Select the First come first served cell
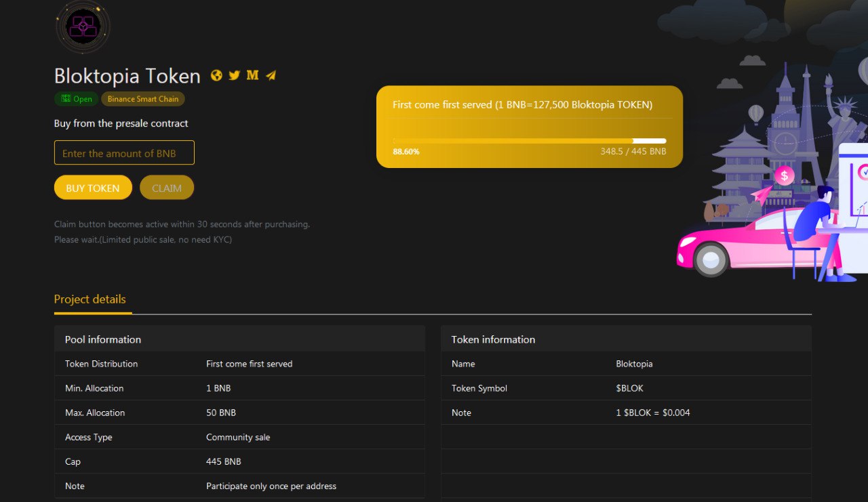 click(250, 364)
